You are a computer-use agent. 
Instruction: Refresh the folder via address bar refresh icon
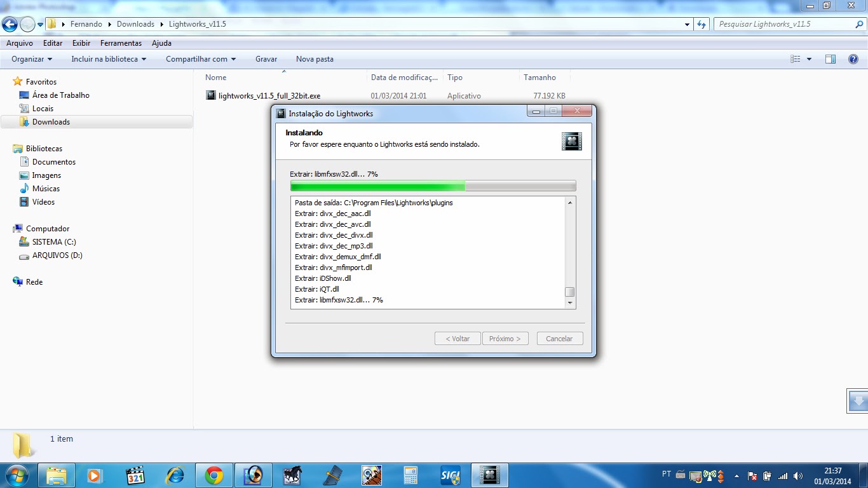[x=702, y=24]
